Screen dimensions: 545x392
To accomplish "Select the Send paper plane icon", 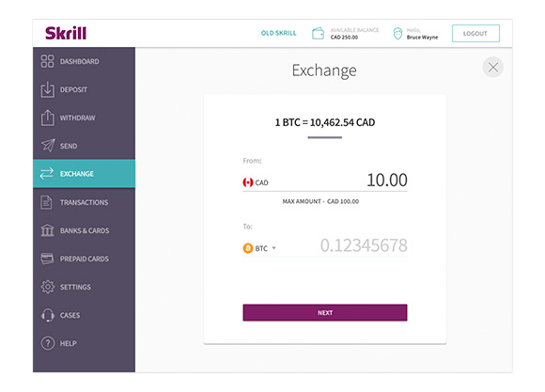I will coord(48,146).
